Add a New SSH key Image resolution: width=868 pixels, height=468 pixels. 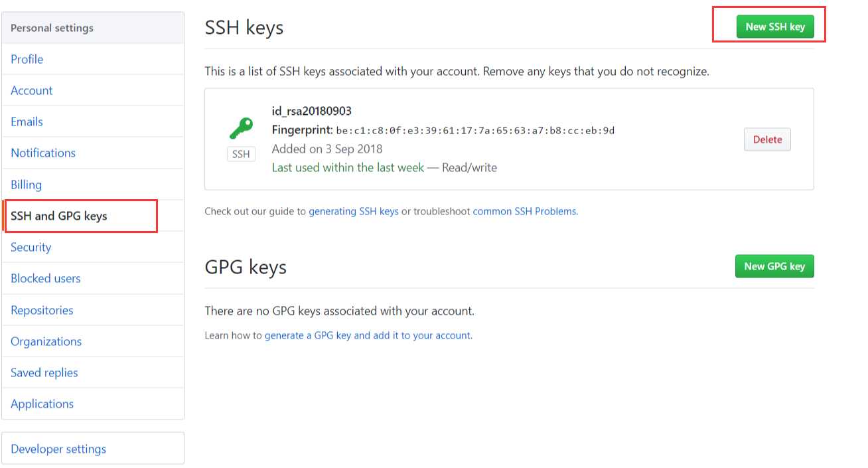[774, 27]
